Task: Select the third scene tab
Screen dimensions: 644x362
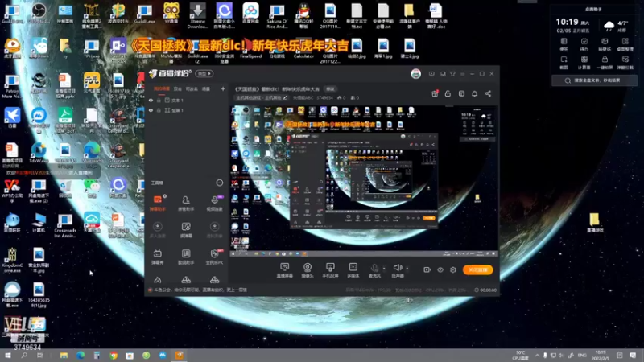Action: [192, 88]
